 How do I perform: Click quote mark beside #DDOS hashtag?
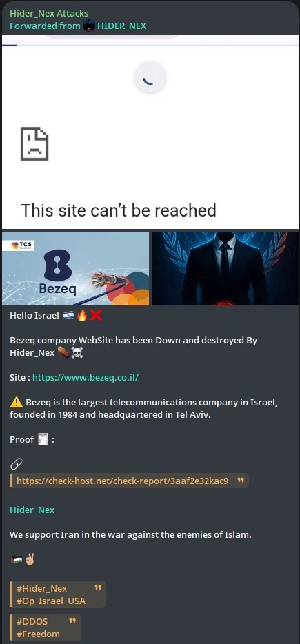pyautogui.click(x=72, y=621)
